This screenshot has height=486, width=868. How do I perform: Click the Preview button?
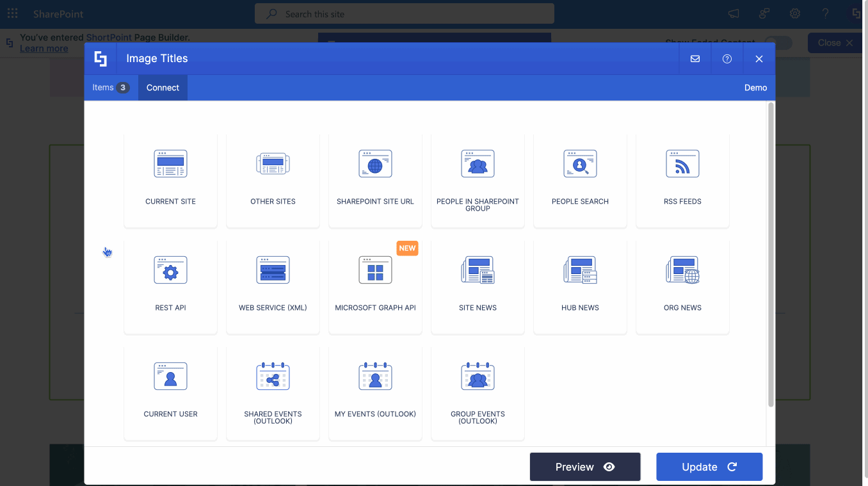pos(584,467)
